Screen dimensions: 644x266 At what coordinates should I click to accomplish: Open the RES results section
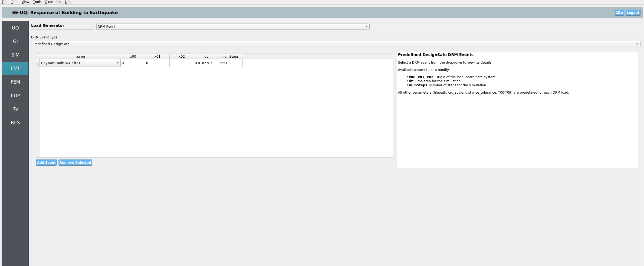click(x=15, y=123)
